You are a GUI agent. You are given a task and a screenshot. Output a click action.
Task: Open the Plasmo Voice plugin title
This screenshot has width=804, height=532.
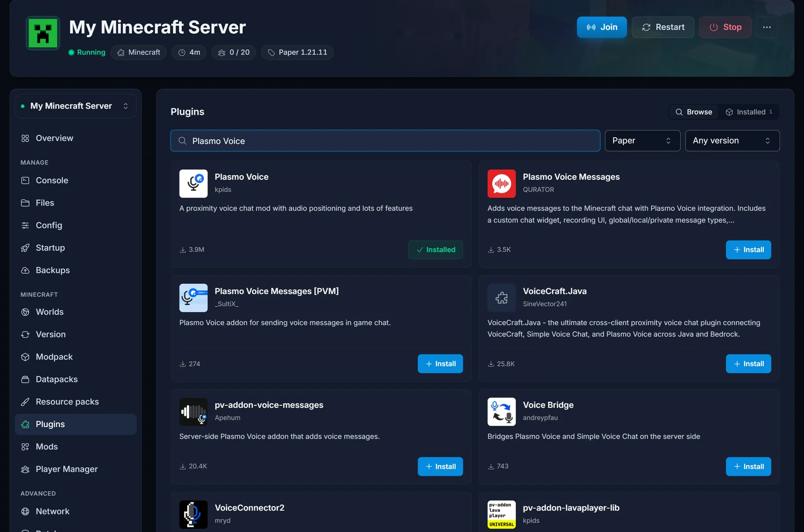(242, 177)
